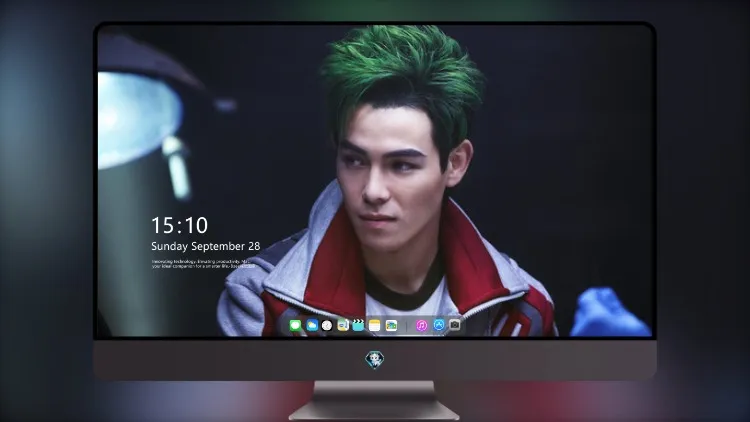Open the pink Music app in dock
This screenshot has height=422, width=750.
point(421,325)
